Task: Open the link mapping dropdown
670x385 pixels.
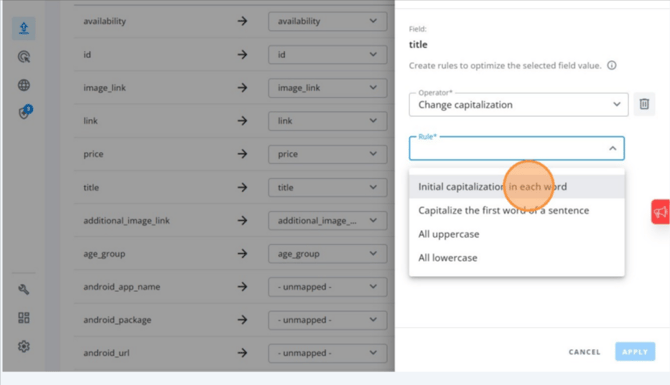Action: point(328,120)
